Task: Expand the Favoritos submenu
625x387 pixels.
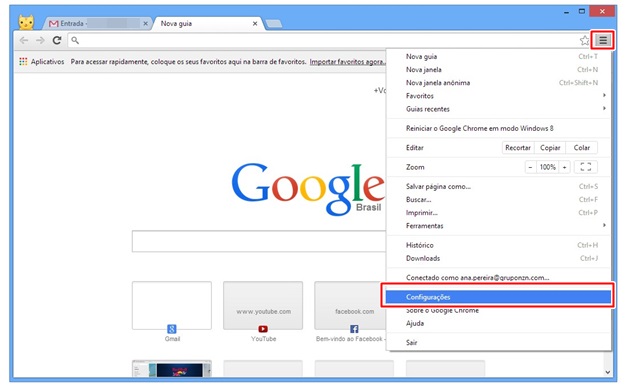Action: tap(499, 96)
